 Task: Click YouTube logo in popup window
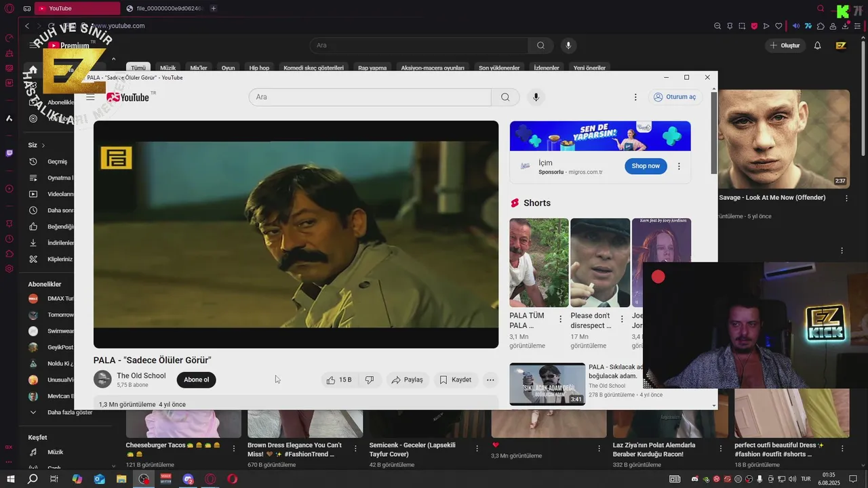129,97
